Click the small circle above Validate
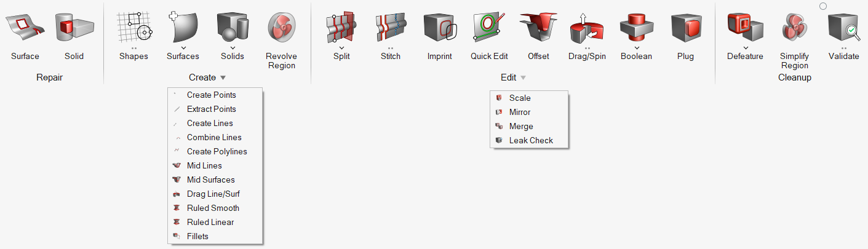 pos(823,6)
